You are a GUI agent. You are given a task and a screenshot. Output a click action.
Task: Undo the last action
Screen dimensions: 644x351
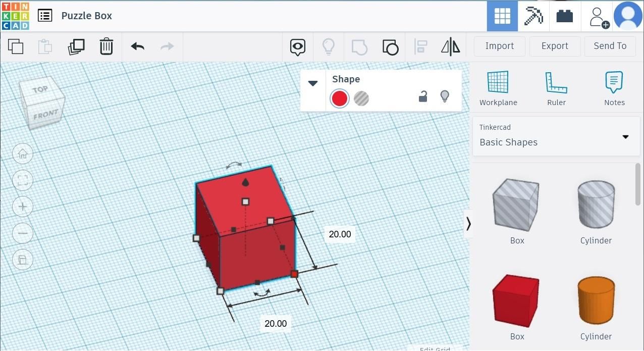coord(137,46)
